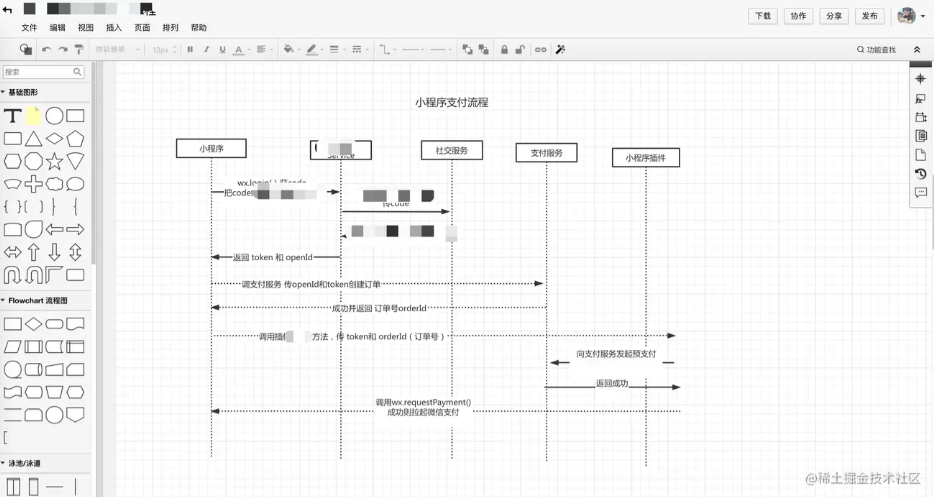Open the history clock icon panel
Screen dimensions: 934x497
click(x=920, y=173)
